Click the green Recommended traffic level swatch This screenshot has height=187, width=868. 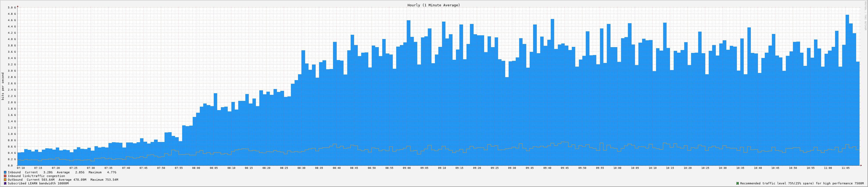[737, 183]
